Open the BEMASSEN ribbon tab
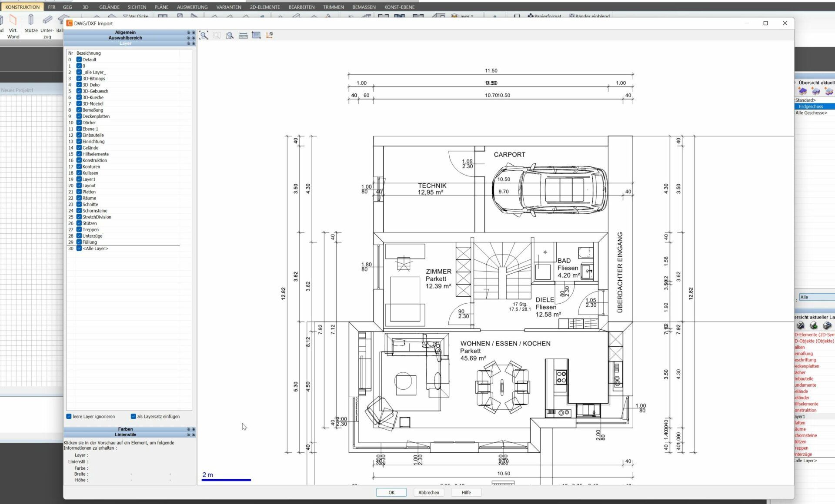Viewport: 835px width, 504px height. (364, 7)
